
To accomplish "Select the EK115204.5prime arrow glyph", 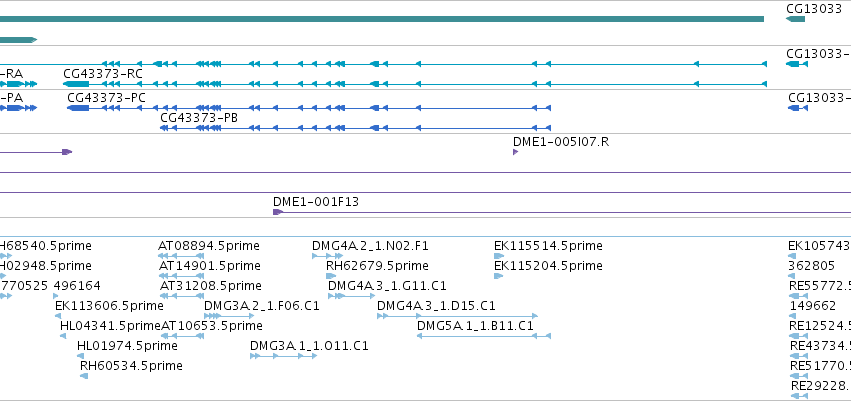I will (498, 276).
